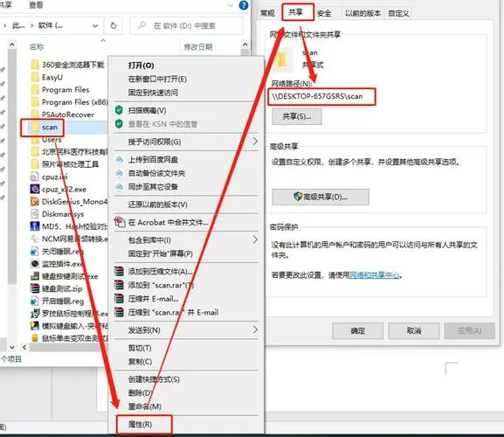Select the 鼠标单击变双击测试 file icon
This screenshot has width=504, height=437.
tap(35, 338)
